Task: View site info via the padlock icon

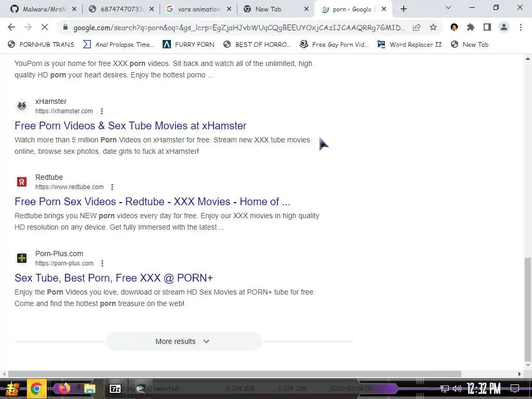Action: 65,28
